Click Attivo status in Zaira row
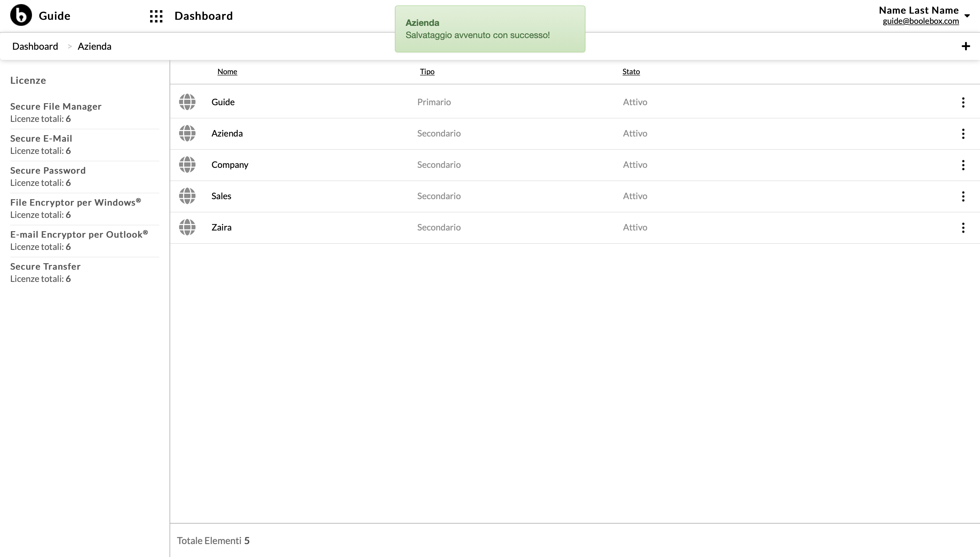980x557 pixels. click(x=635, y=227)
